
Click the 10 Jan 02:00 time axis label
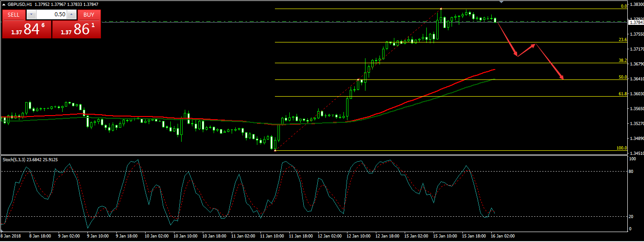(157, 236)
